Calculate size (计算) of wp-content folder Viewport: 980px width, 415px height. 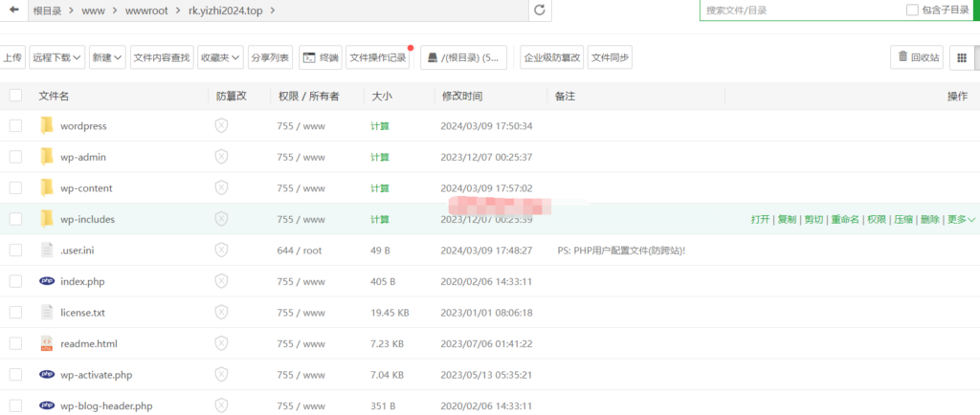(380, 188)
